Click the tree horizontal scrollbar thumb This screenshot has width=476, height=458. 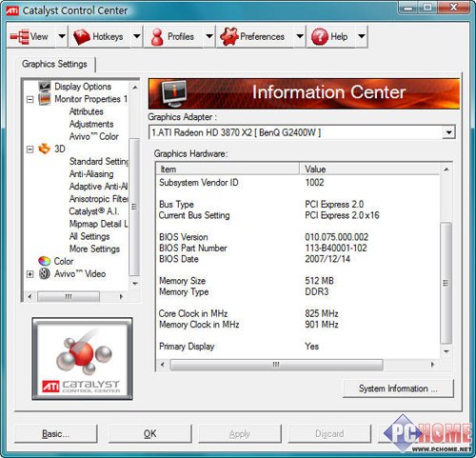point(69,297)
